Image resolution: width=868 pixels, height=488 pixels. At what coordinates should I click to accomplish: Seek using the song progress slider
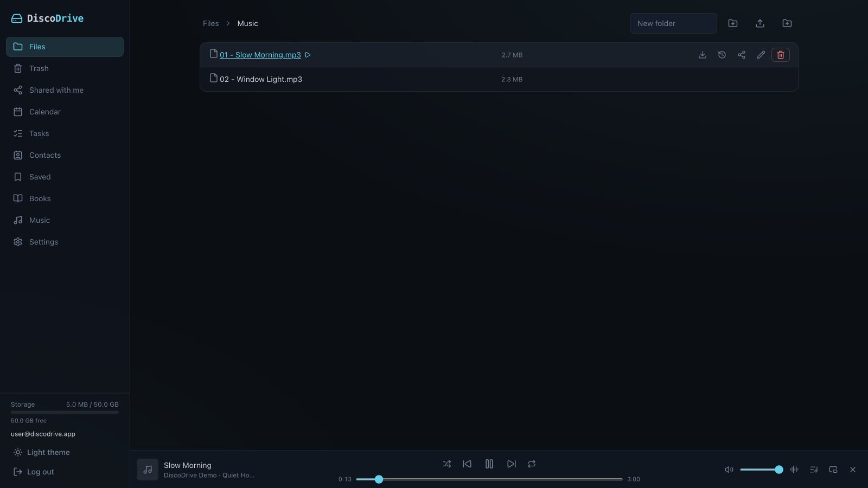tap(489, 479)
